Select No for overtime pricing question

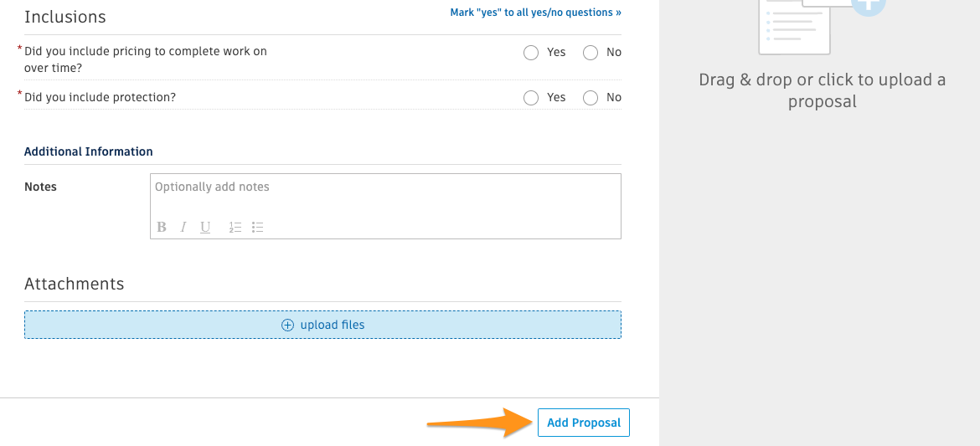tap(591, 53)
